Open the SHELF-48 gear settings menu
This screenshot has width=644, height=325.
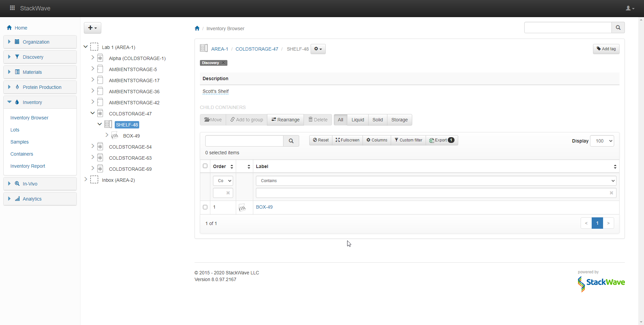pyautogui.click(x=318, y=49)
